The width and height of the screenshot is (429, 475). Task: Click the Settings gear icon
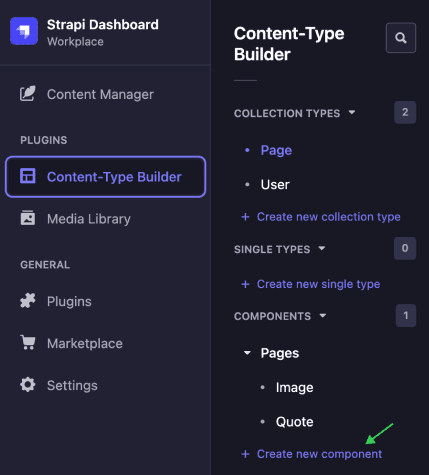click(x=28, y=385)
